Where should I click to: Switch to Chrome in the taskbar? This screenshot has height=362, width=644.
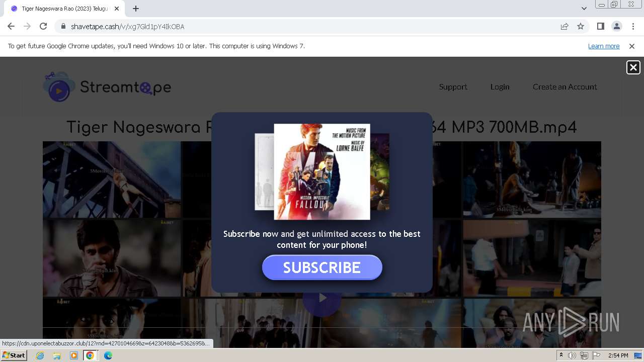(x=90, y=355)
